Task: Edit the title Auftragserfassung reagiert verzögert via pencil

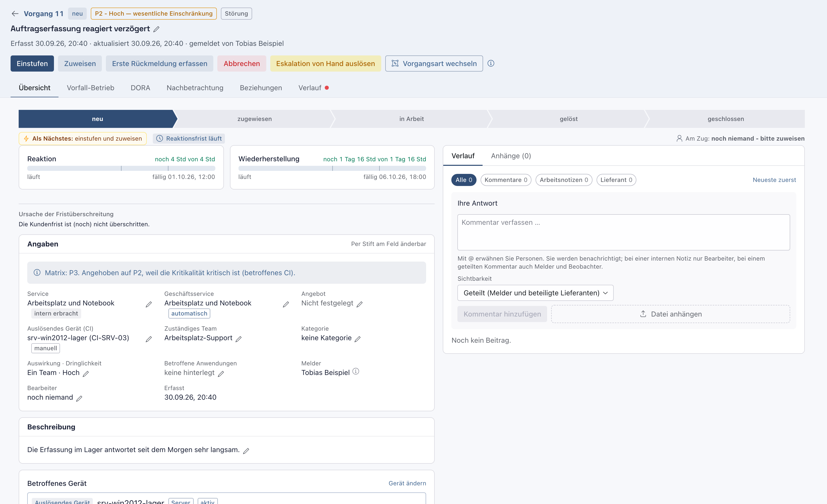Action: (x=156, y=29)
